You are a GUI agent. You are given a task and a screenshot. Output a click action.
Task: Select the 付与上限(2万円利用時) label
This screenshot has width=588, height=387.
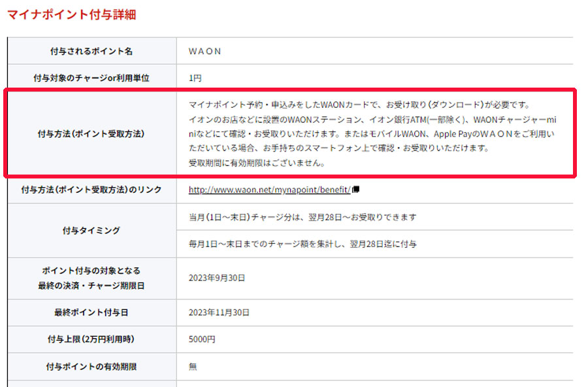[x=91, y=339]
